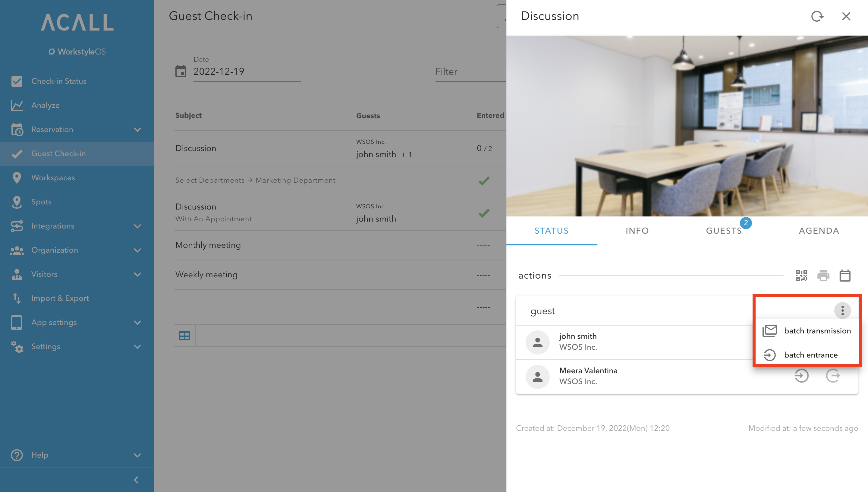The image size is (868, 492).
Task: Switch to the GUESTS tab
Action: pyautogui.click(x=724, y=230)
